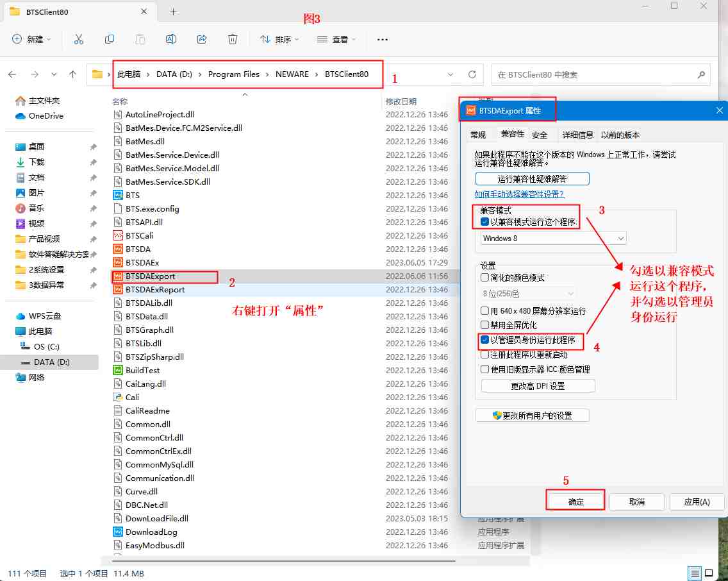Switch to the 兼容性 tab
The height and width of the screenshot is (581, 728).
512,134
